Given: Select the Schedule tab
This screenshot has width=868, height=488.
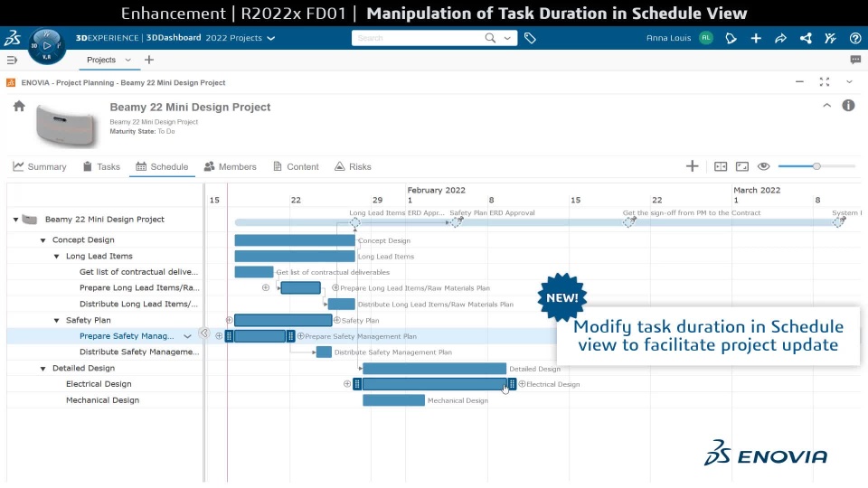Looking at the screenshot, I should tap(162, 166).
